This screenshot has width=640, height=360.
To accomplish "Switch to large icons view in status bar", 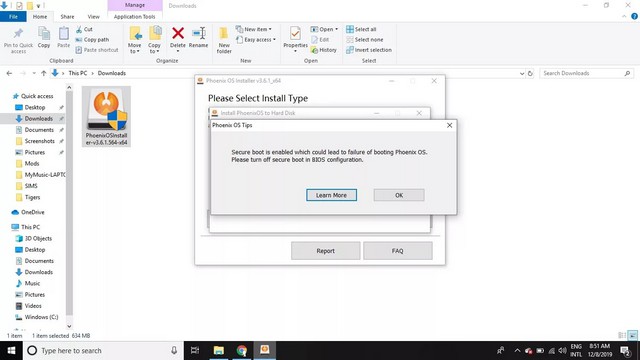I will (633, 336).
